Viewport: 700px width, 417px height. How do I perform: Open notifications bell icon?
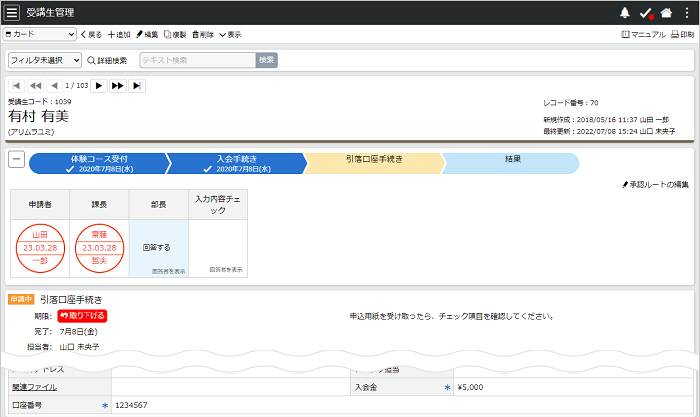(625, 13)
